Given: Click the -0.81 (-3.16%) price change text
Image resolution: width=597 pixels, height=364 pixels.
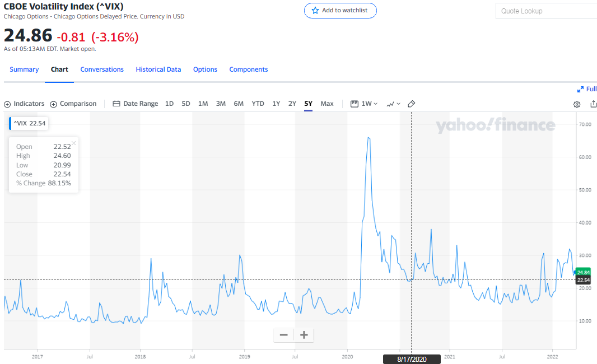Looking at the screenshot, I should click(x=98, y=37).
